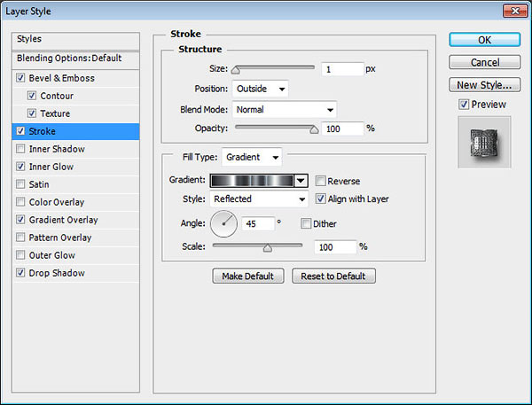532x405 pixels.
Task: Select the Stroke settings row
Action: point(75,131)
